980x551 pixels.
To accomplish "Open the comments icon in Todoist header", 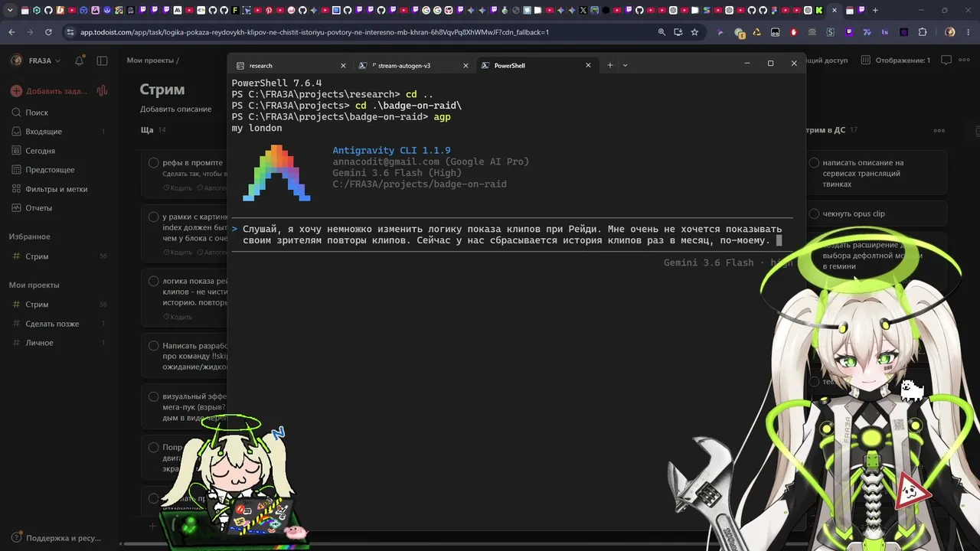I will 946,60.
